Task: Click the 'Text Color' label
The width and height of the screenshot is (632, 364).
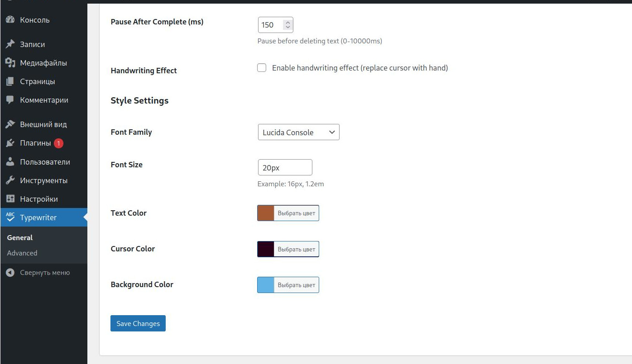Action: pos(129,213)
